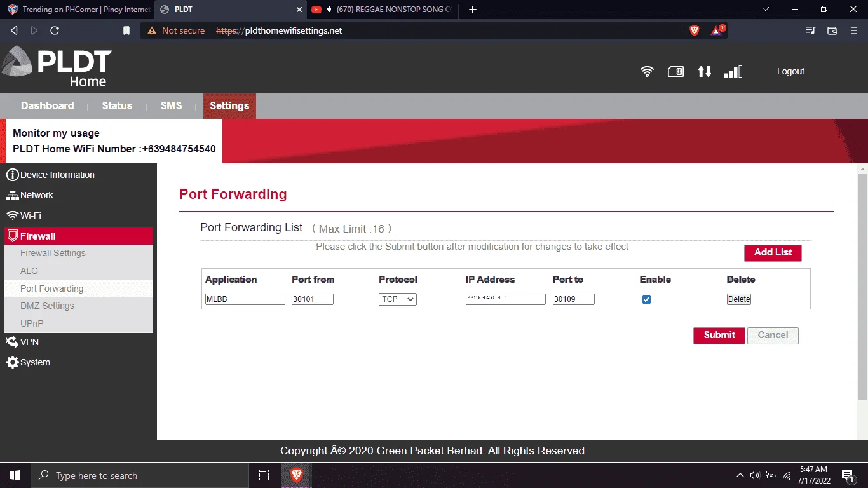
Task: Open the network icon in system tray
Action: point(787,475)
